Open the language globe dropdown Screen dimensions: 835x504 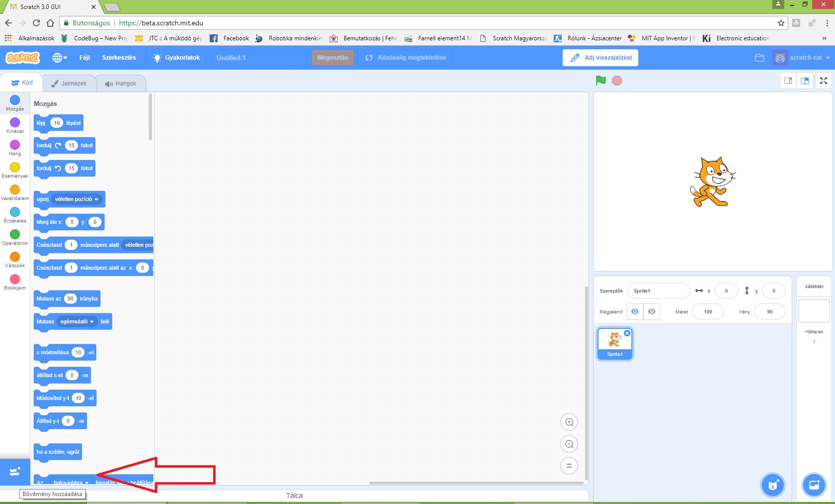[x=60, y=58]
